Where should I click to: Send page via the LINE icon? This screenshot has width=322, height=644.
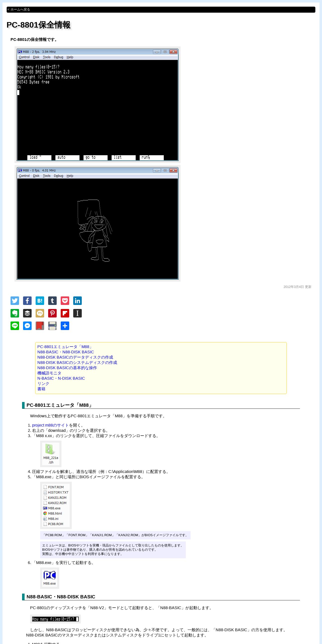(x=15, y=326)
